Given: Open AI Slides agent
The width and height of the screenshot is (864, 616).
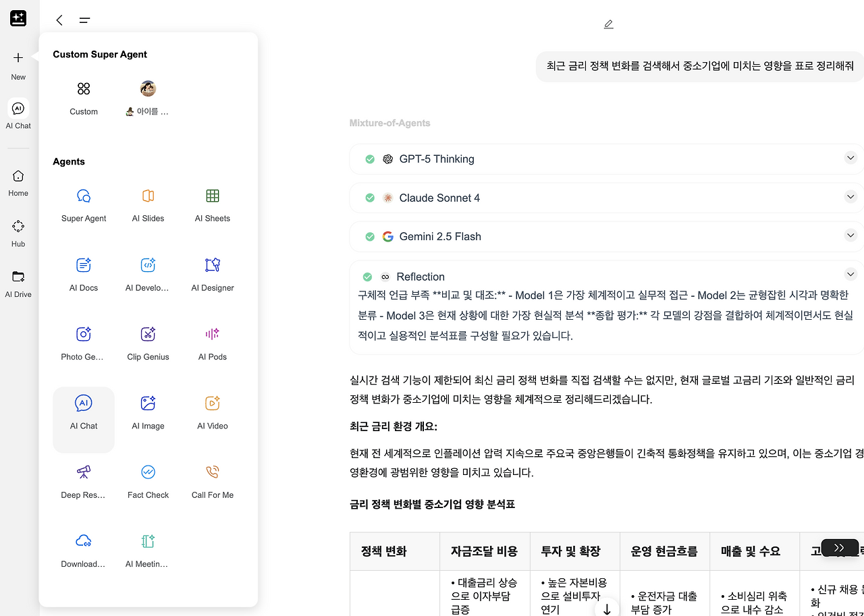Looking at the screenshot, I should [148, 205].
